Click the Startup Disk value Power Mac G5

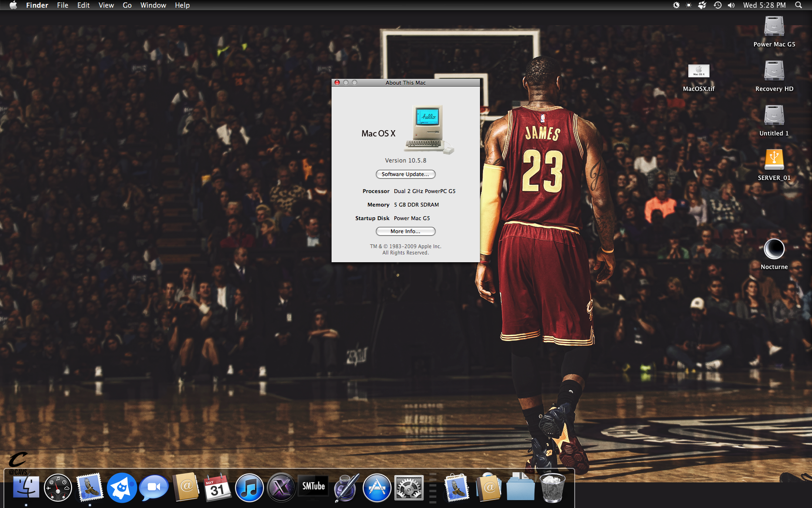tap(412, 218)
